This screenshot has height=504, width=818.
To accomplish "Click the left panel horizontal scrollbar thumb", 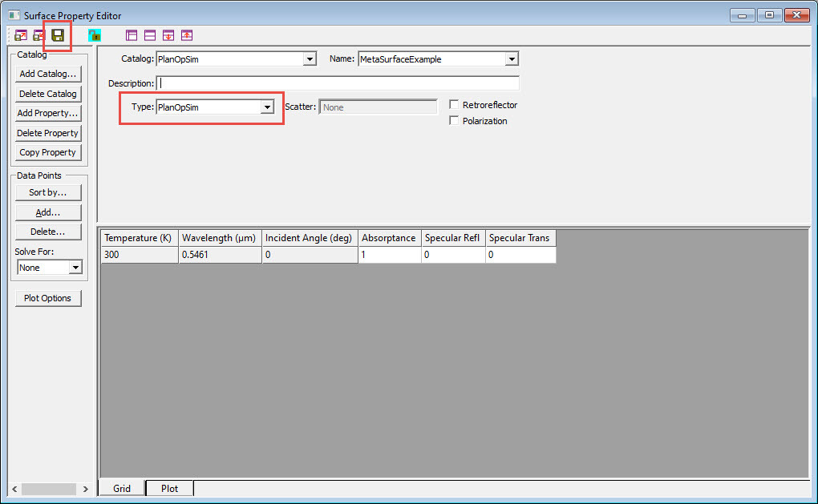I will [48, 489].
